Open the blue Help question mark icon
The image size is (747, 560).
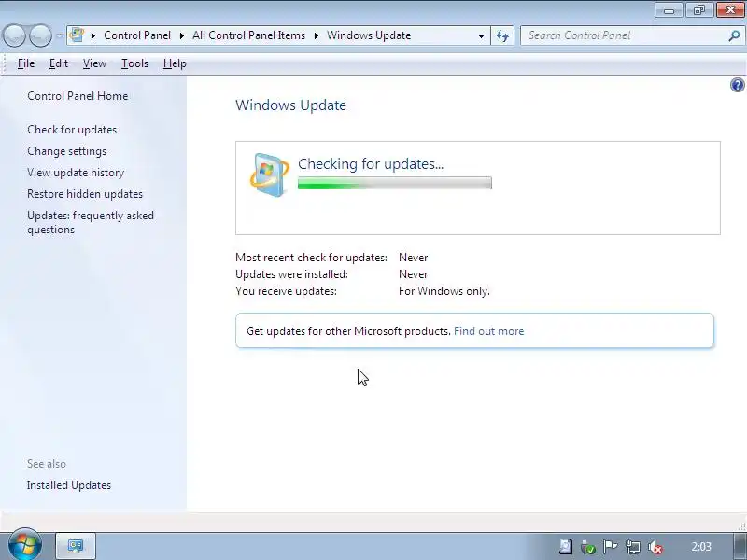(737, 85)
